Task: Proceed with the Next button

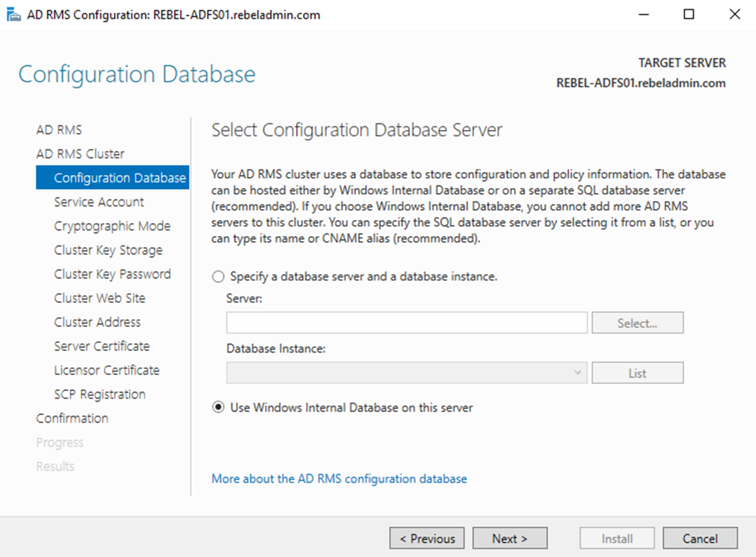Action: tap(510, 538)
